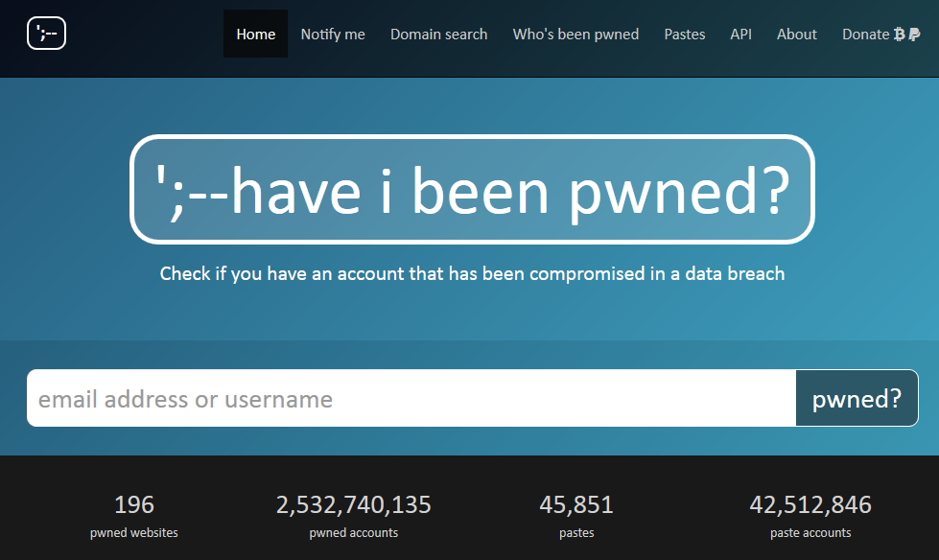Screen dimensions: 939x560
Task: Click the Donate link text
Action: click(x=865, y=35)
